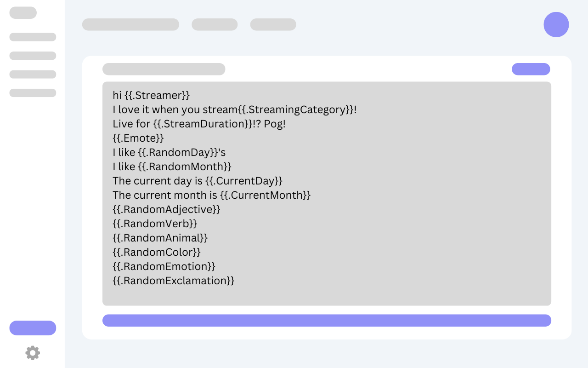Select the middle header navigation pill
Screen dimensions: 588x368
click(x=215, y=24)
